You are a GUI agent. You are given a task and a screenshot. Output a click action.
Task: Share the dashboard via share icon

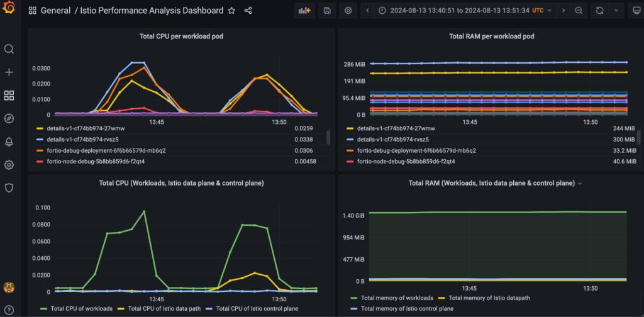pyautogui.click(x=248, y=11)
